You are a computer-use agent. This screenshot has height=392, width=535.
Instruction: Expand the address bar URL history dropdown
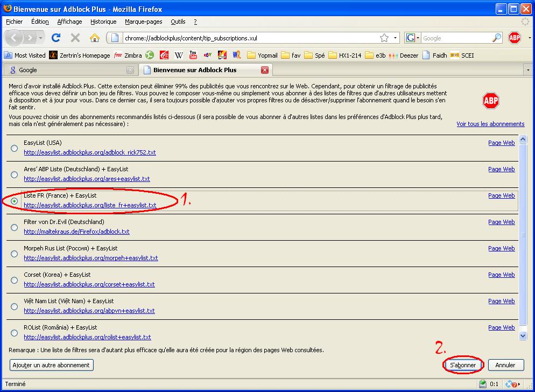[x=395, y=38]
